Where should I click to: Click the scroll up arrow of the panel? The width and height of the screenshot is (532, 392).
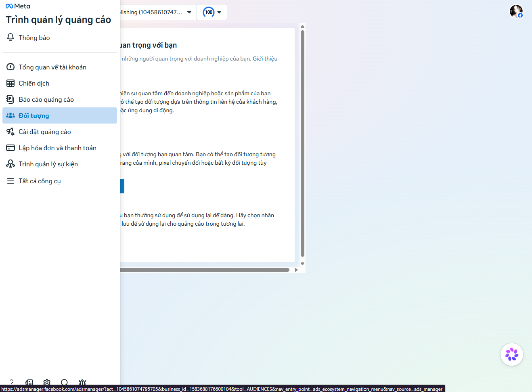302,27
